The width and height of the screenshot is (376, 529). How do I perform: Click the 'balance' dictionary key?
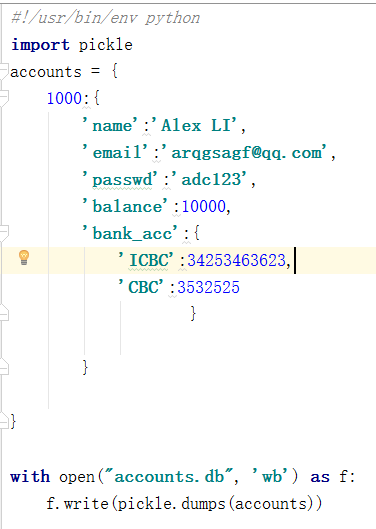[125, 206]
